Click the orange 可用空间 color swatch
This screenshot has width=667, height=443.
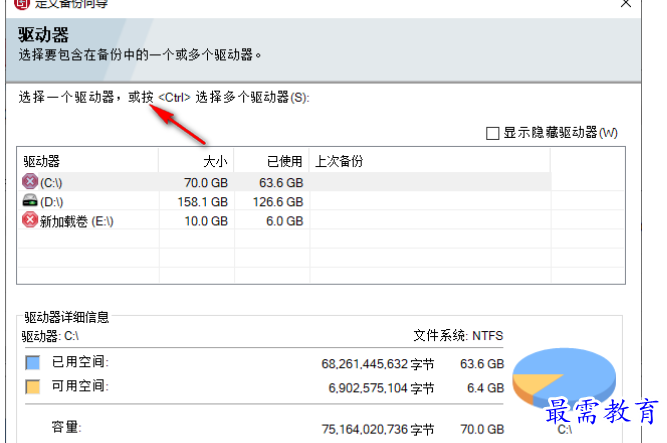[x=32, y=387]
